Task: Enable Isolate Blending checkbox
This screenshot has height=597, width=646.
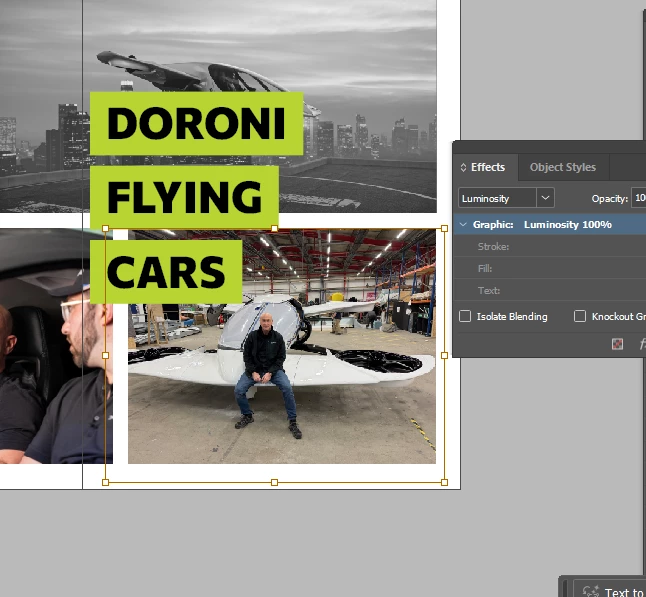Action: (465, 316)
